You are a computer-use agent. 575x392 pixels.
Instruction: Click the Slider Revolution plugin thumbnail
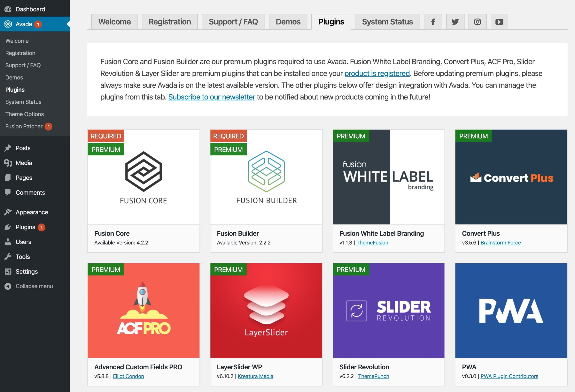point(388,310)
